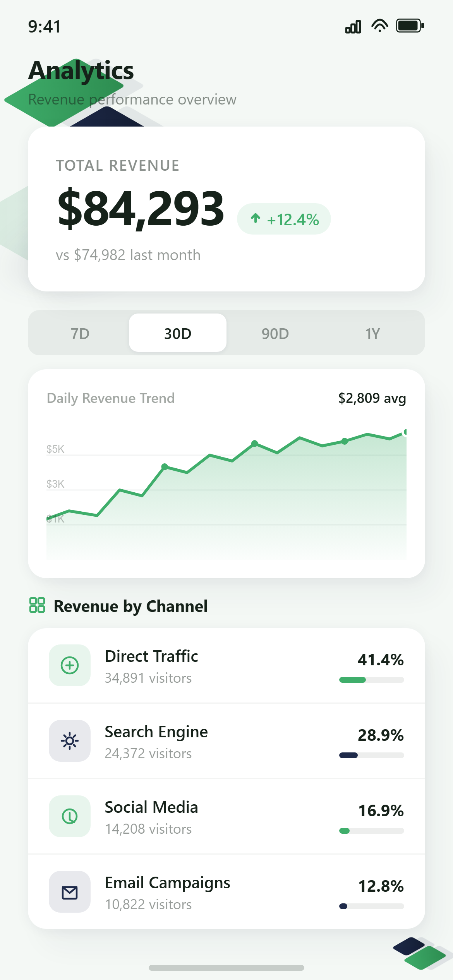Tap the Search Engine progress bar
This screenshot has height=980, width=453.
[x=372, y=756]
